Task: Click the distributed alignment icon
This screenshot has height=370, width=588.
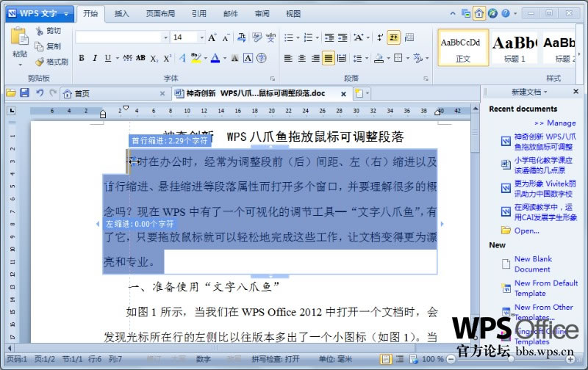Action: click(x=342, y=58)
